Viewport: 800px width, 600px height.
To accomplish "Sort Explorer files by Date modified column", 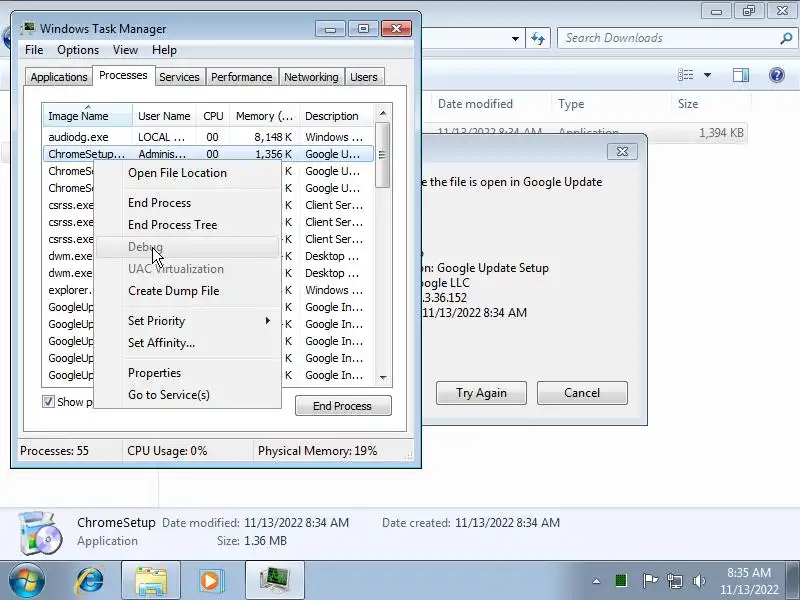I will pyautogui.click(x=491, y=104).
